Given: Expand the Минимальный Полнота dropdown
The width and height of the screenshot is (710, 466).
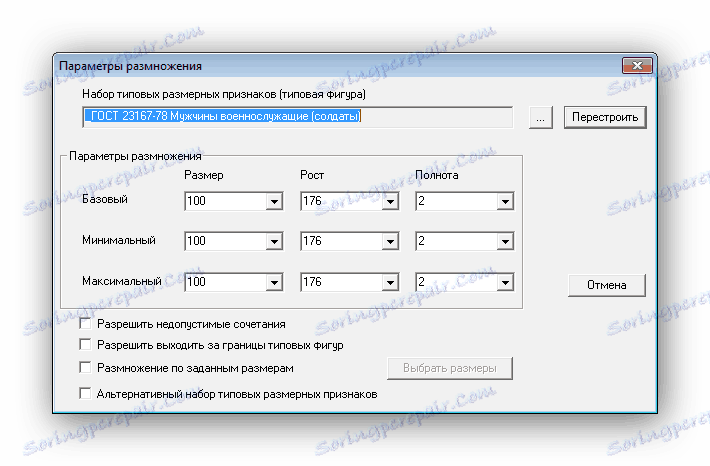Looking at the screenshot, I should coord(505,241).
